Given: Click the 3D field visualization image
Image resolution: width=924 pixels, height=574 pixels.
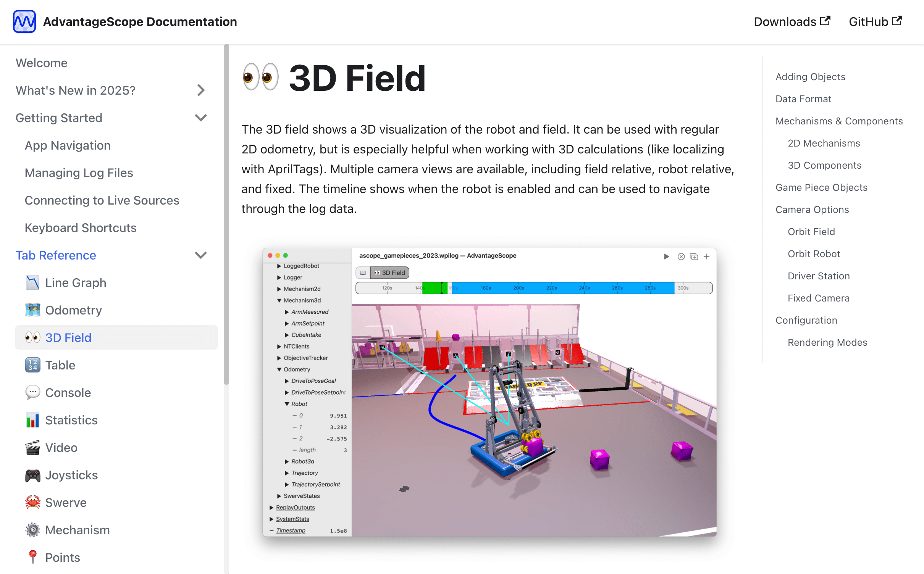Looking at the screenshot, I should [534, 420].
